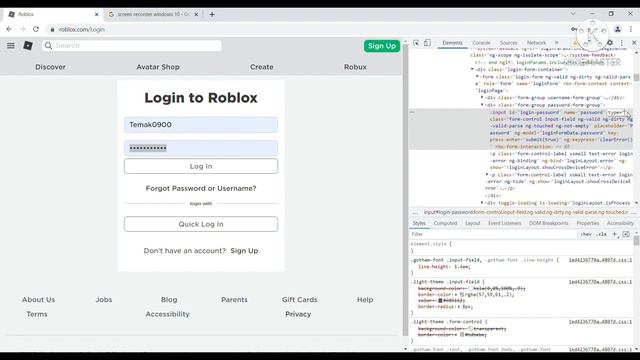
Task: Toggle DevTools device toolbar icon
Action: click(427, 43)
